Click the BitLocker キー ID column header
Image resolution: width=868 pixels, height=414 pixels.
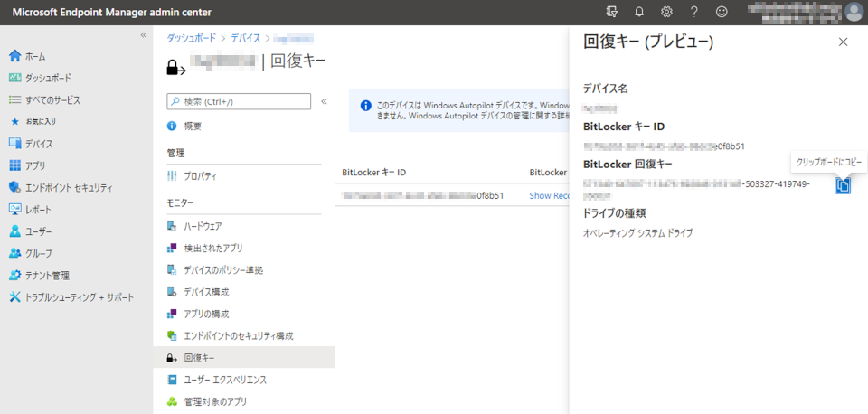pyautogui.click(x=374, y=172)
